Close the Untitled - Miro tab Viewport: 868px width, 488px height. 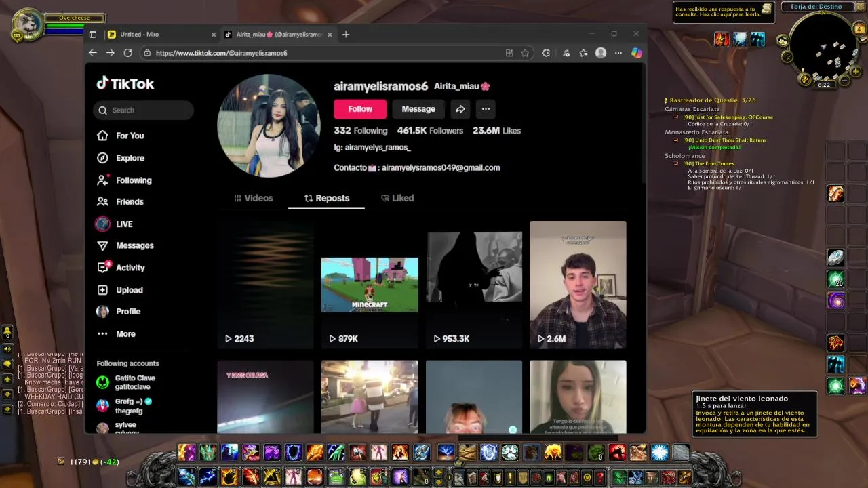click(214, 35)
